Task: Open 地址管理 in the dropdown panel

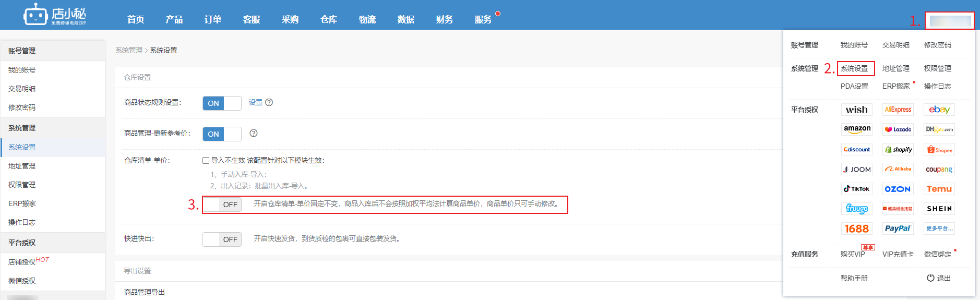Action: [x=896, y=68]
